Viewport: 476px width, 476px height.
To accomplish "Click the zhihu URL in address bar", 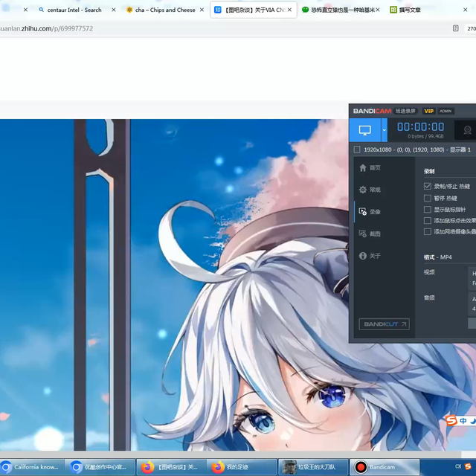I will tap(46, 28).
